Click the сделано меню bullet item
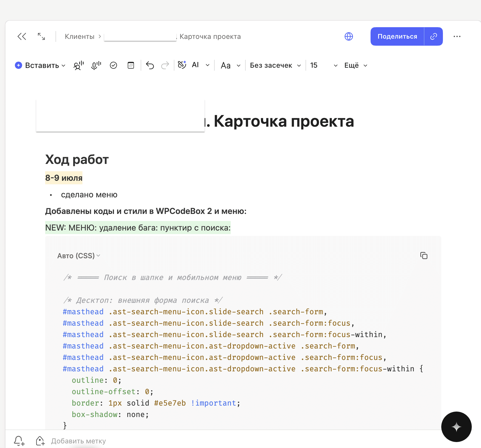The height and width of the screenshot is (448, 481). click(x=89, y=195)
